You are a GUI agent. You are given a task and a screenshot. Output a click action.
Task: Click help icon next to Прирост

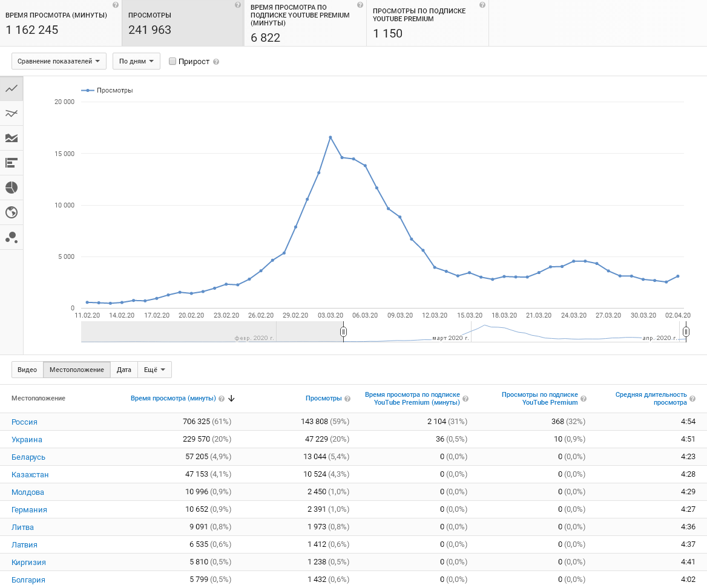(216, 62)
